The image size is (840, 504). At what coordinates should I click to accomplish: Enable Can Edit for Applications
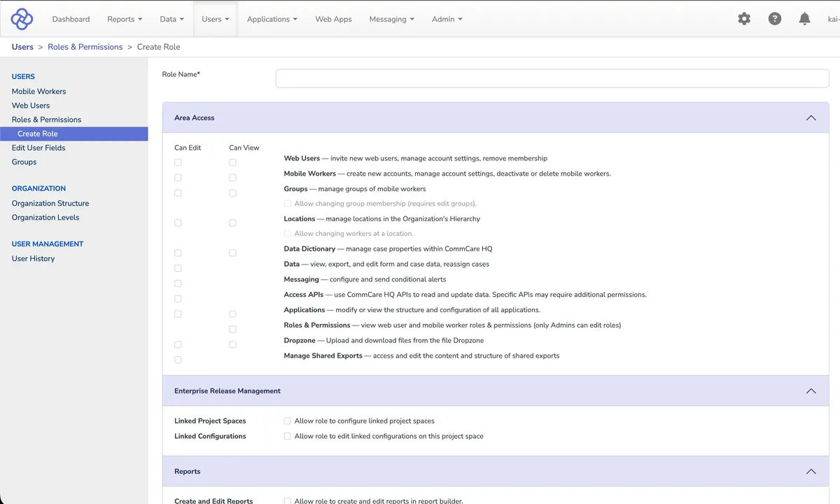click(x=178, y=314)
